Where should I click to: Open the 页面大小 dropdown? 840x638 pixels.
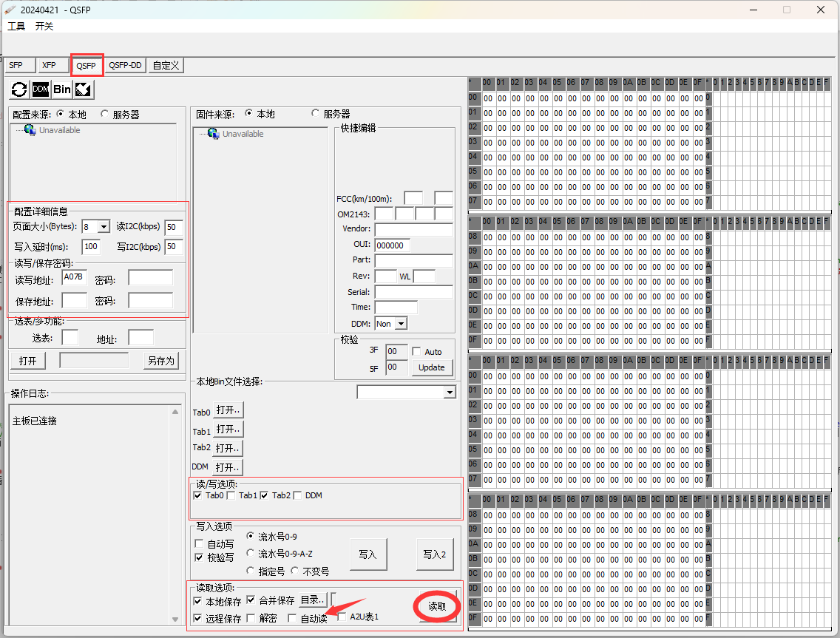105,227
